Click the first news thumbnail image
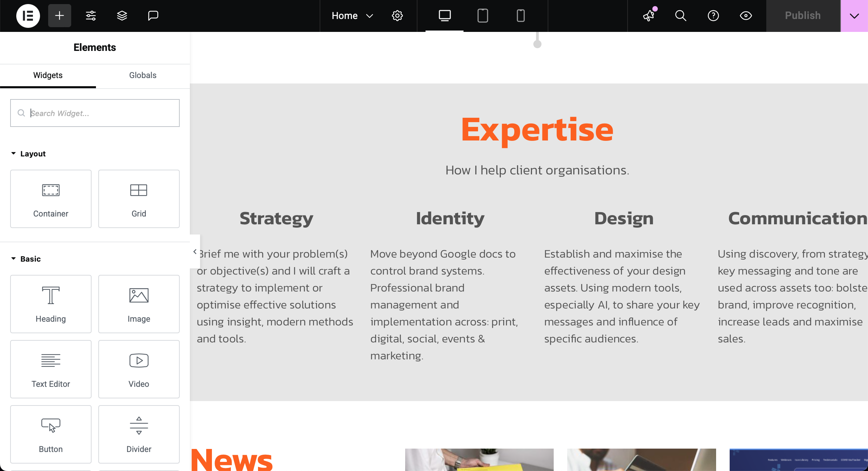Image resolution: width=868 pixels, height=471 pixels. (479, 459)
